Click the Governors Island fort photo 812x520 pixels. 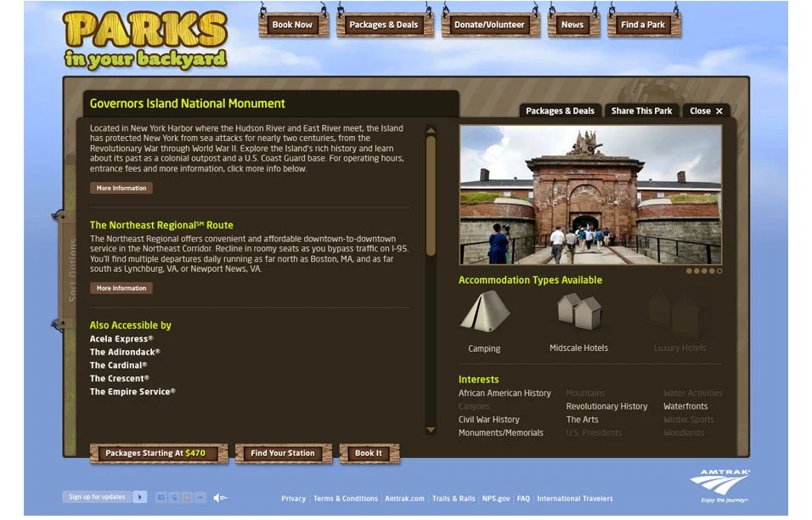[591, 195]
